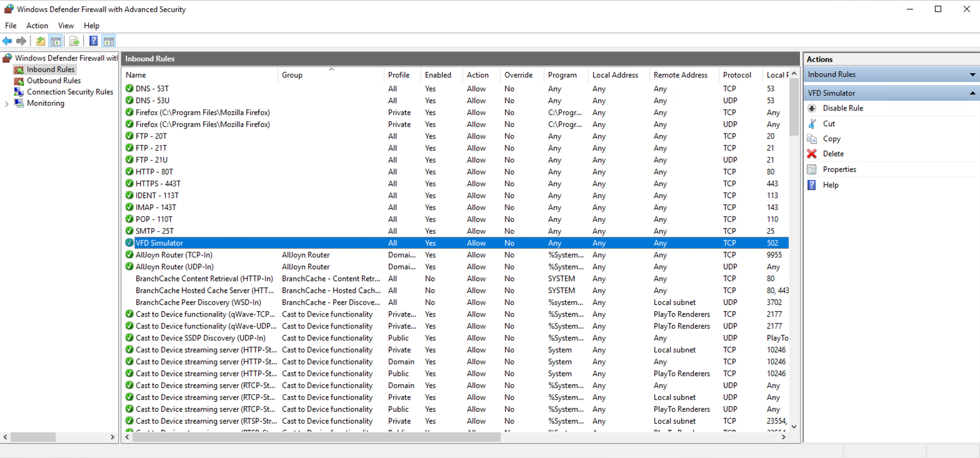Click the Copy pages icon in the Actions pane
980x458 pixels.
(x=812, y=139)
